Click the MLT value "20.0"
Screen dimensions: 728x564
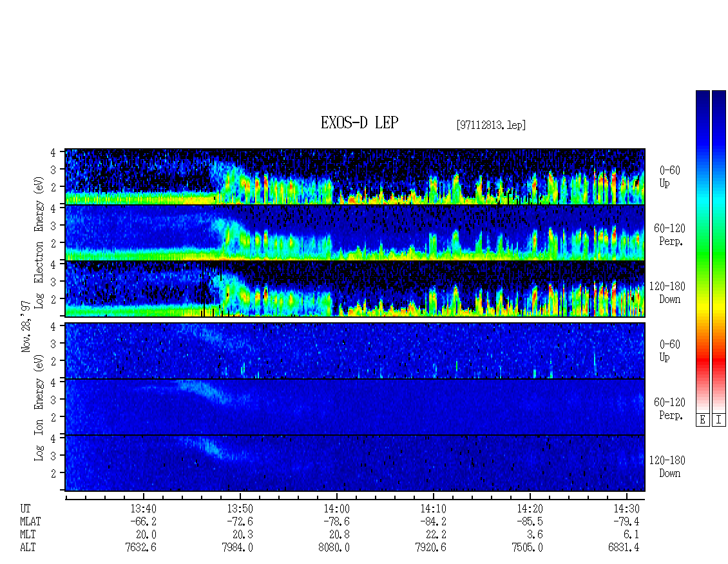pyautogui.click(x=146, y=535)
